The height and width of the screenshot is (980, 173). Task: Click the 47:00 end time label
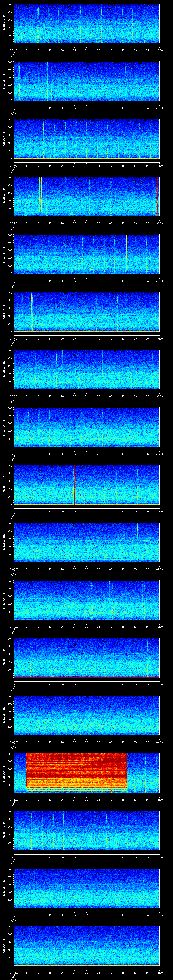tap(159, 915)
